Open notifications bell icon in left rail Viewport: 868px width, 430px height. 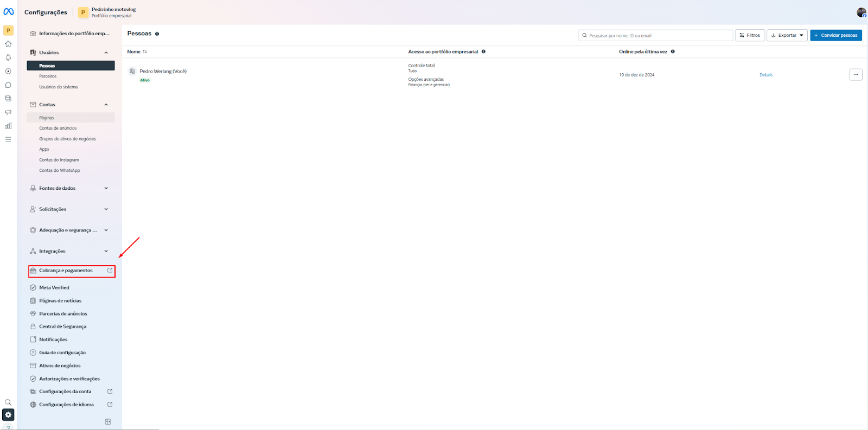pyautogui.click(x=8, y=57)
